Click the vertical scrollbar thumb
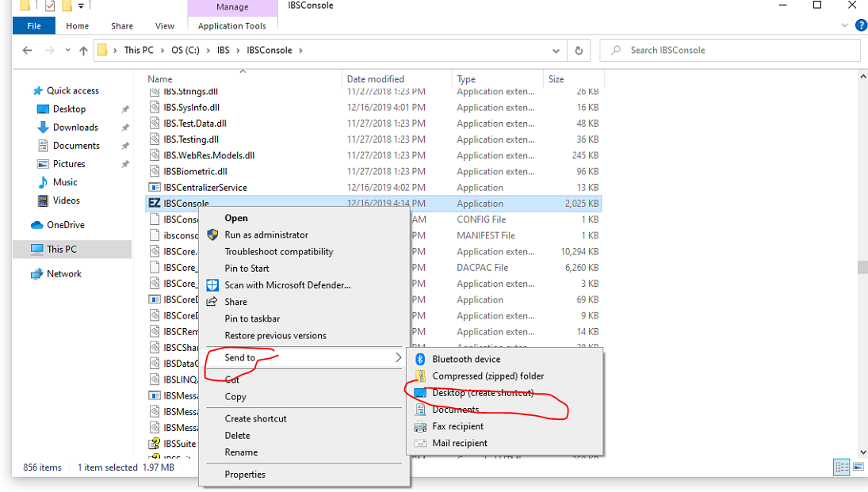868x492 pixels. (x=862, y=267)
